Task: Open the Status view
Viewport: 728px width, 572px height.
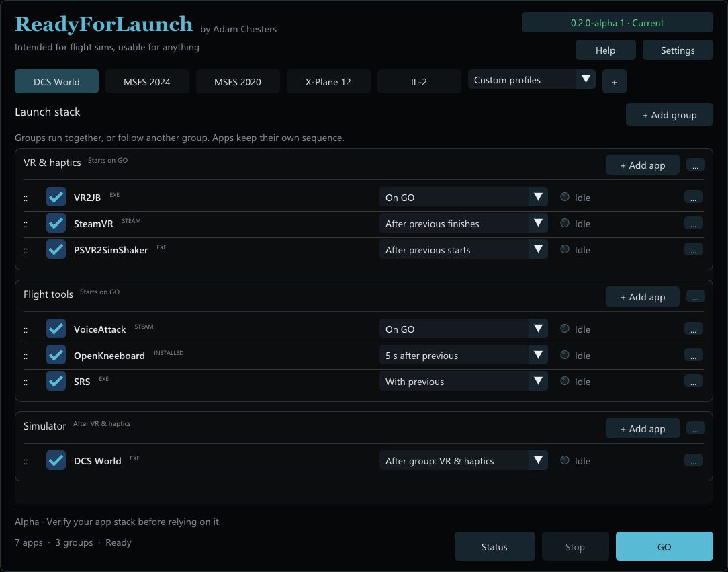Action: coord(494,546)
